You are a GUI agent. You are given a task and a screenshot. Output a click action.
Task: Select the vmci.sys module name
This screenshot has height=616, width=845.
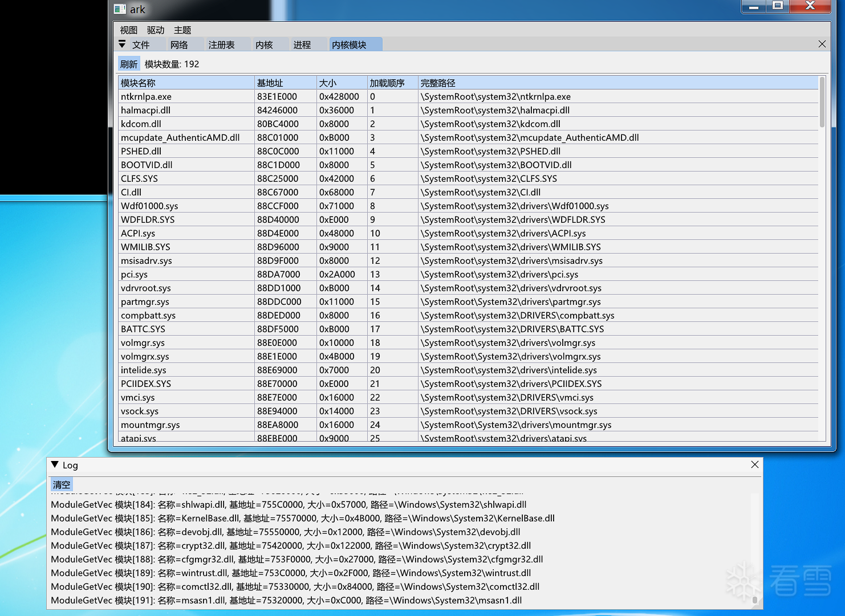pyautogui.click(x=138, y=397)
